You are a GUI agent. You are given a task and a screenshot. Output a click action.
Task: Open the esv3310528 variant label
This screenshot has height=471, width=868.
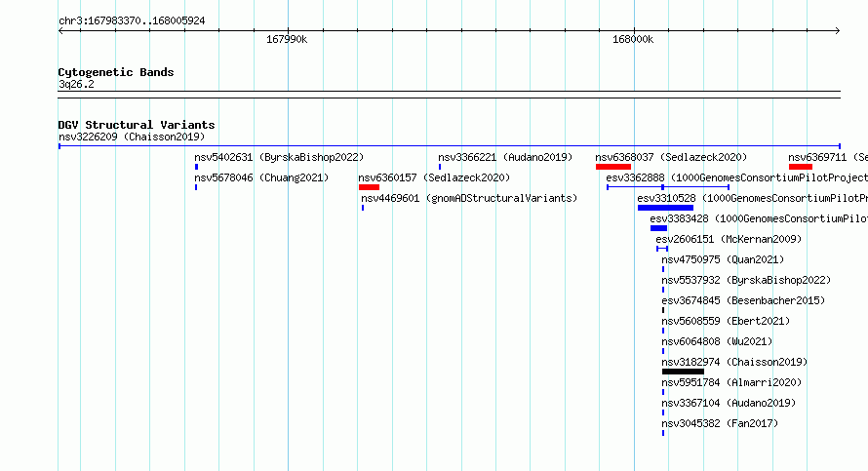click(x=752, y=198)
